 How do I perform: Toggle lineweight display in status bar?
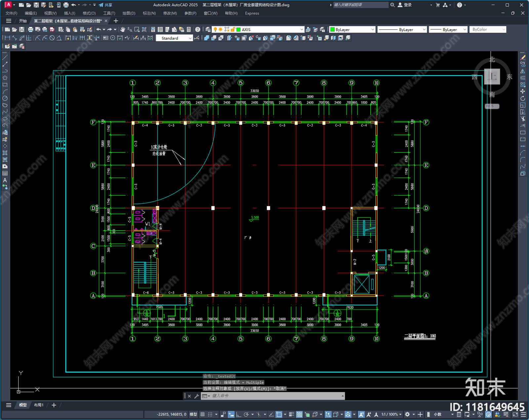point(291,414)
